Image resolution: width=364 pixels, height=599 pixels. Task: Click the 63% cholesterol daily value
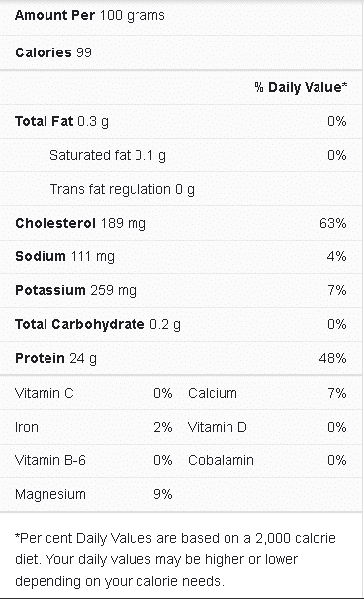click(x=333, y=223)
